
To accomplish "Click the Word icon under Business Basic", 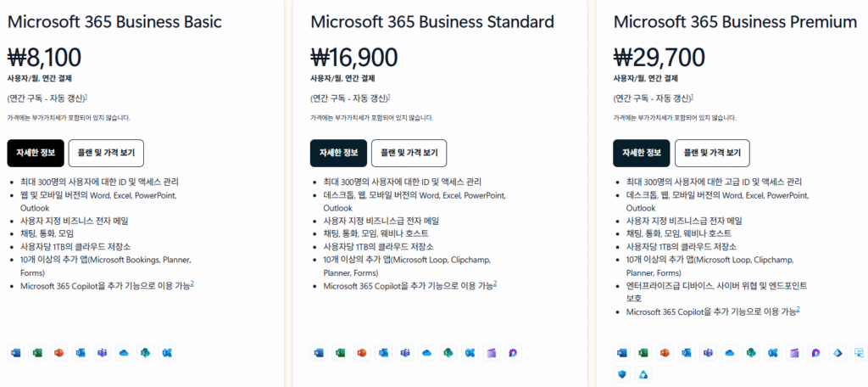I will 15,352.
